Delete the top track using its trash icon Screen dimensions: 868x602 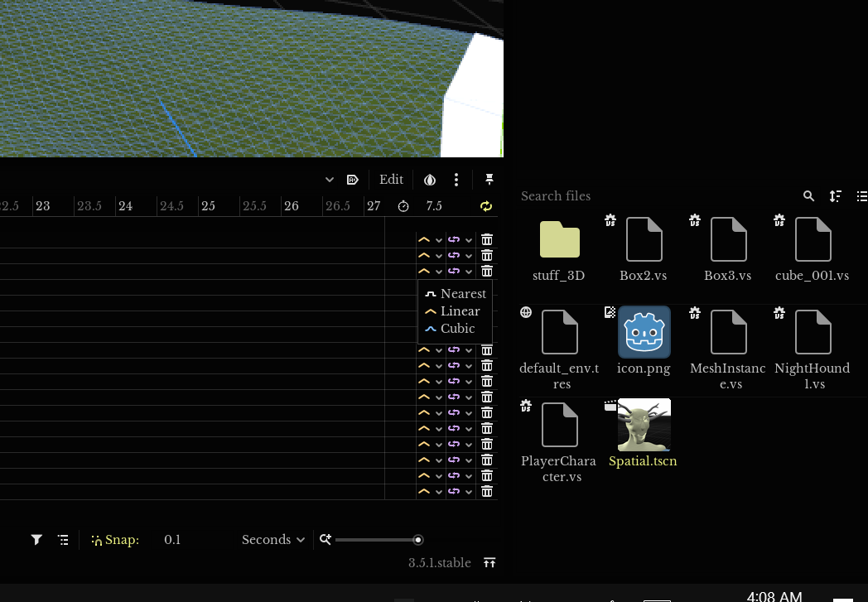pyautogui.click(x=487, y=240)
